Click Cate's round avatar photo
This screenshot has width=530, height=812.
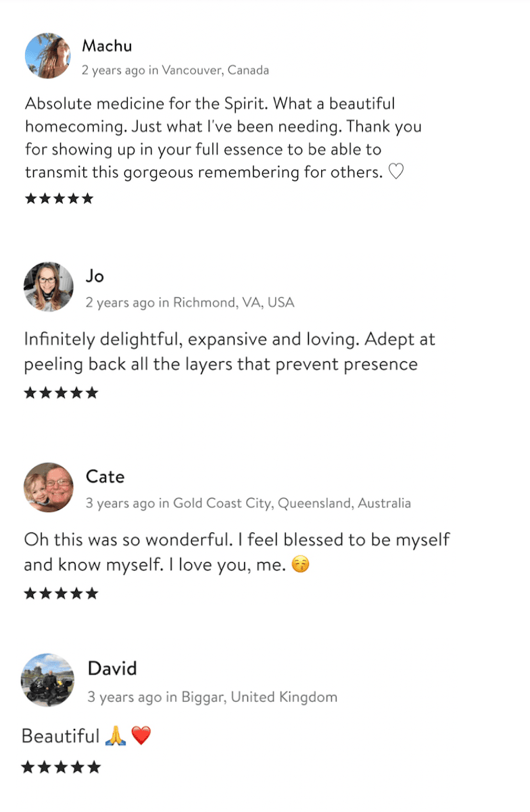[49, 488]
